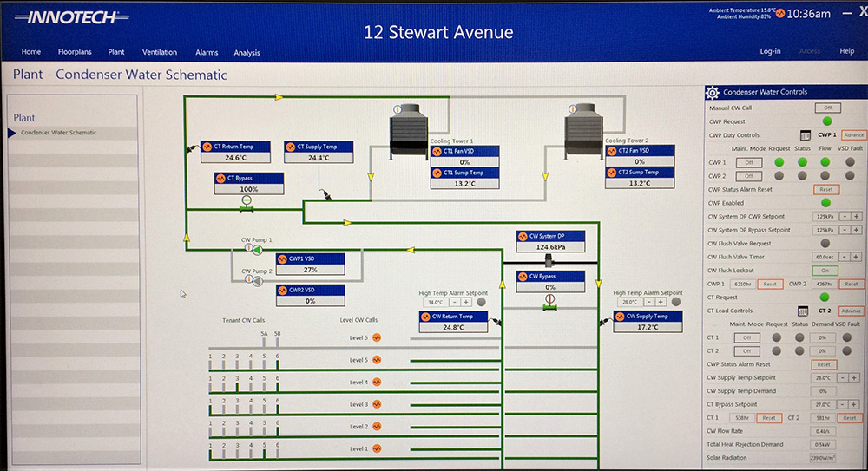Reset the CT 1 538hr run hours

click(769, 418)
